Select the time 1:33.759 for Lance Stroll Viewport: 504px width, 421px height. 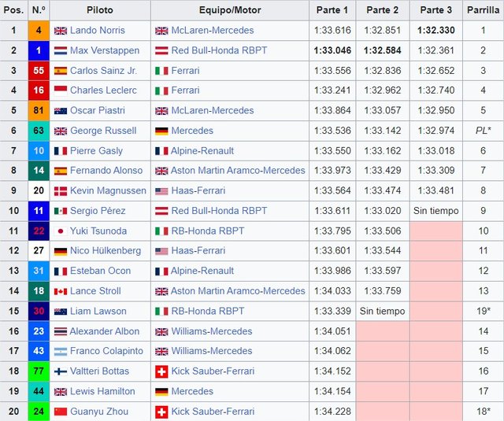[x=383, y=291]
